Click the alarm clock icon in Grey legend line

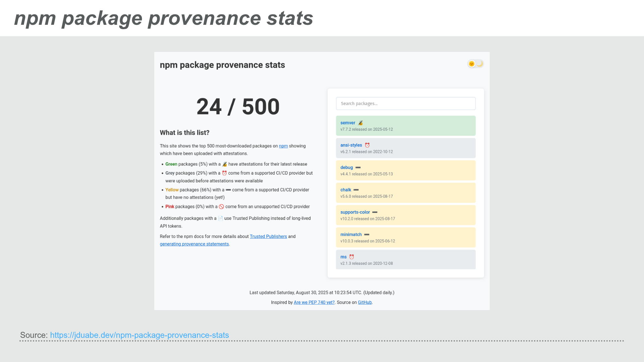[x=224, y=173]
